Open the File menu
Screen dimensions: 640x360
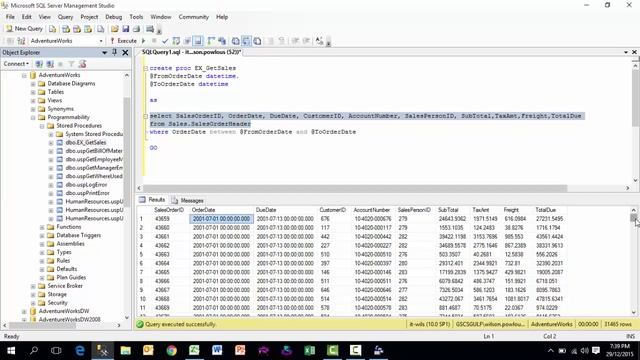pos(10,17)
